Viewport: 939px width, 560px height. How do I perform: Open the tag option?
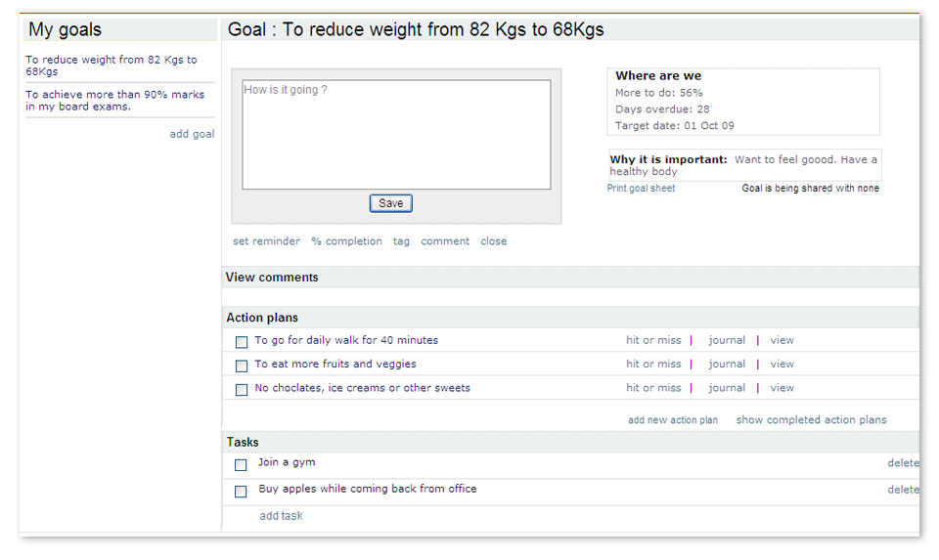[x=401, y=241]
